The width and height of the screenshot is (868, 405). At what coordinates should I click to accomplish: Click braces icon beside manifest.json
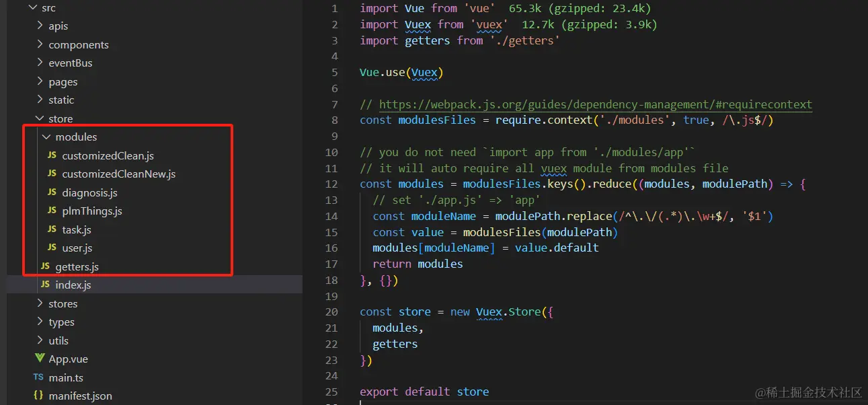38,396
